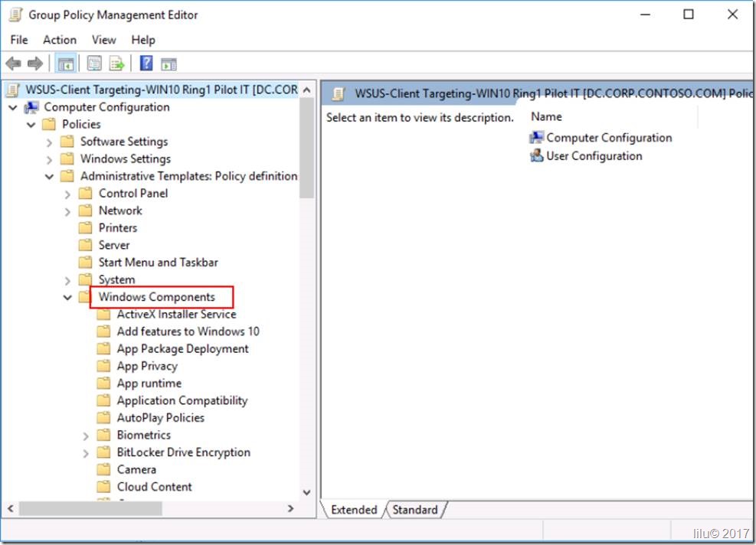Select App runtime in the tree
Viewport: 756px width, 545px height.
[x=149, y=383]
